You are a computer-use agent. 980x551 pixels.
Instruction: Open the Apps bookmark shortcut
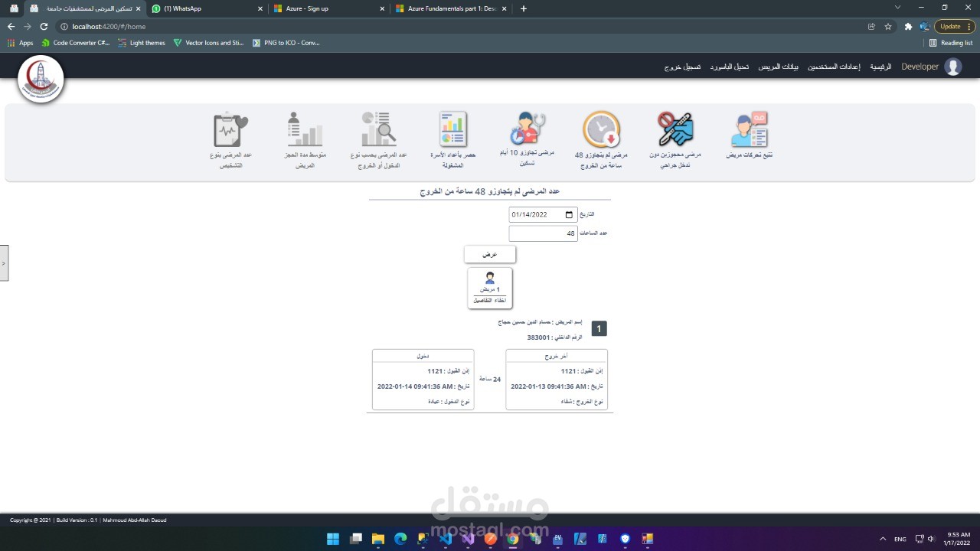(x=20, y=43)
